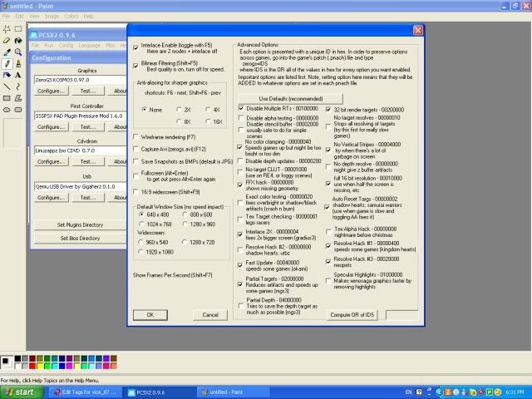Screen dimensions: 532x399
Task: Select the Brush tool in Paint
Action: 18,63
